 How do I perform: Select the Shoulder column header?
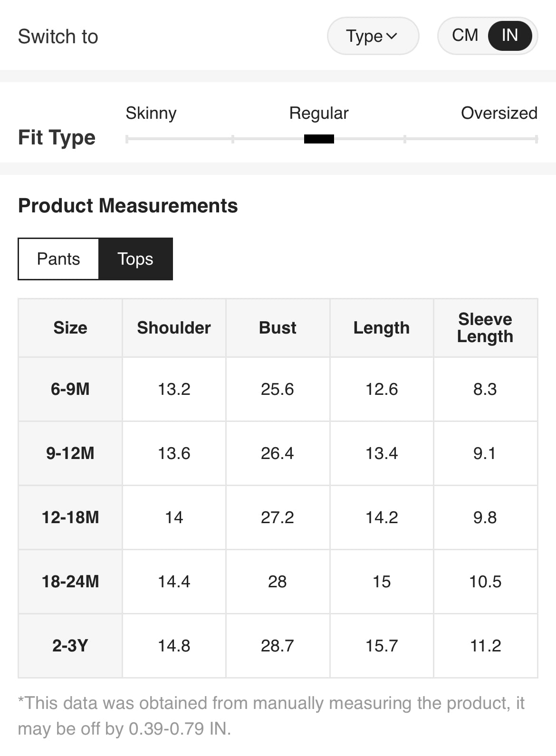click(x=174, y=328)
